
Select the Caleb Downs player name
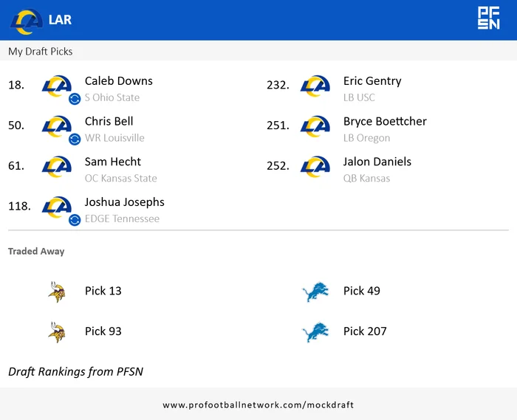[119, 81]
